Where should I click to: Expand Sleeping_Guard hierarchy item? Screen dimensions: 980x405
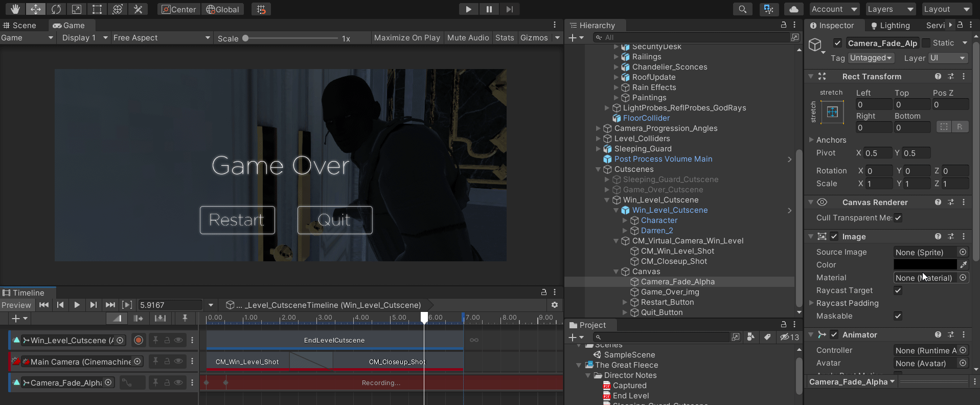(x=598, y=149)
